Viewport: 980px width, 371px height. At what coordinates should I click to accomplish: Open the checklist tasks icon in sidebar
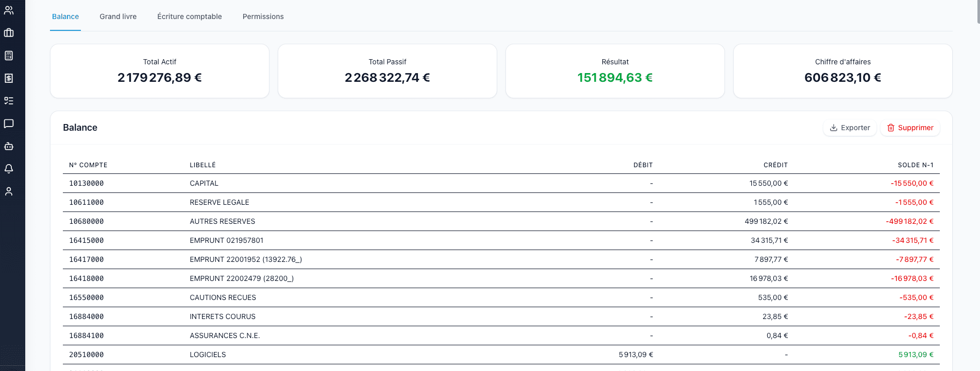point(9,101)
